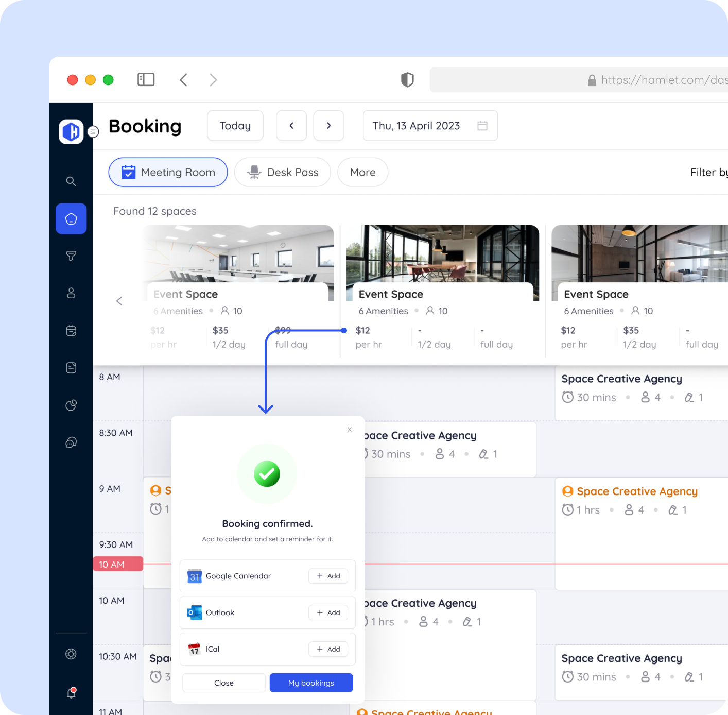Click the Filter by label
Image resolution: width=728 pixels, height=715 pixels.
[x=709, y=172]
